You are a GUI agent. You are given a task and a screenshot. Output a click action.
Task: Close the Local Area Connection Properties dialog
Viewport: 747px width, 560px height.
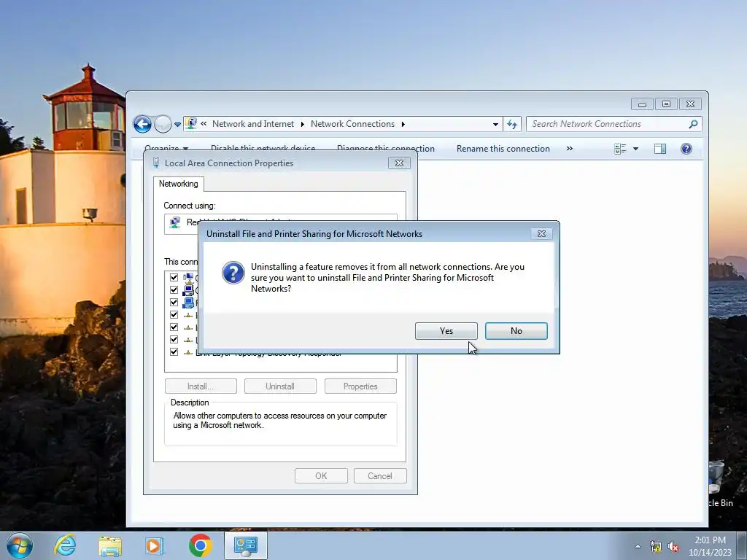[399, 163]
